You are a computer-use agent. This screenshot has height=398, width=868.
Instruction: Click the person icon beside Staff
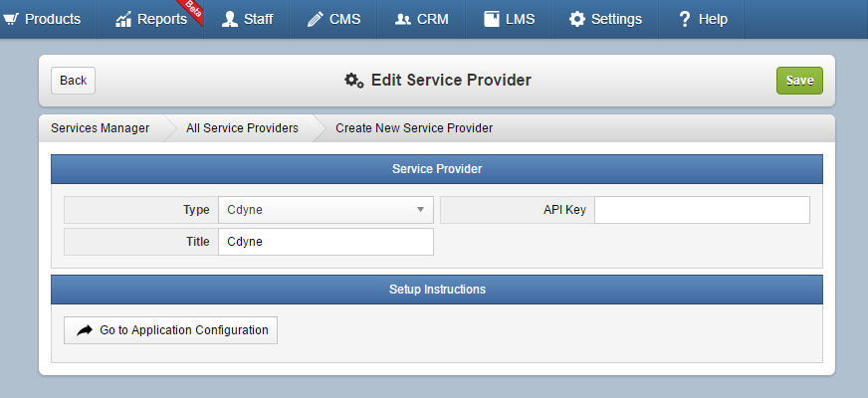point(230,19)
